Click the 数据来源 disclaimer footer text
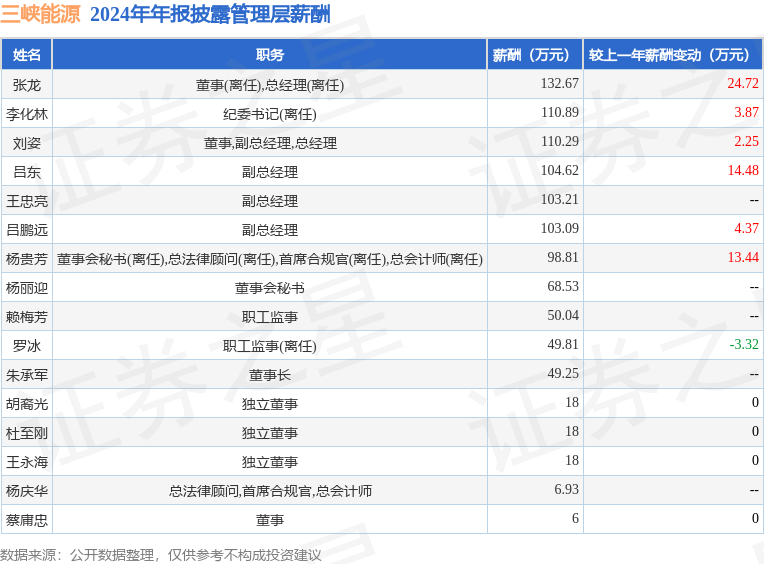 (161, 555)
